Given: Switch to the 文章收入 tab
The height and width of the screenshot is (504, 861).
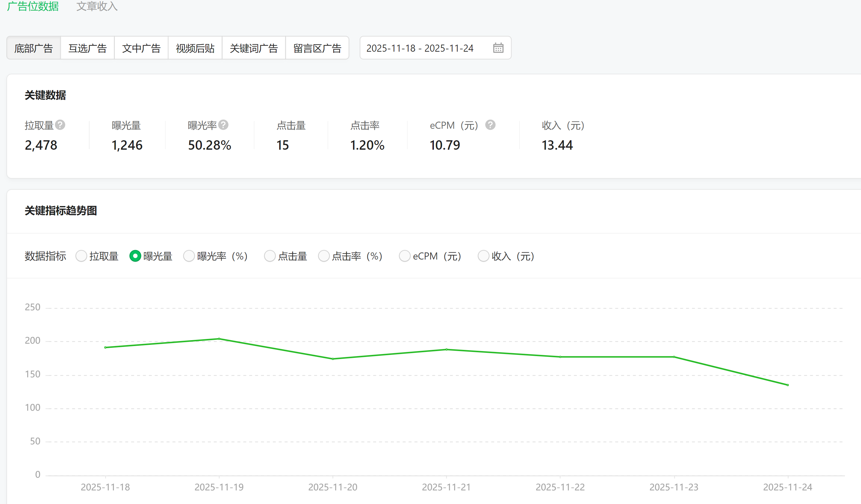Looking at the screenshot, I should coord(97,6).
